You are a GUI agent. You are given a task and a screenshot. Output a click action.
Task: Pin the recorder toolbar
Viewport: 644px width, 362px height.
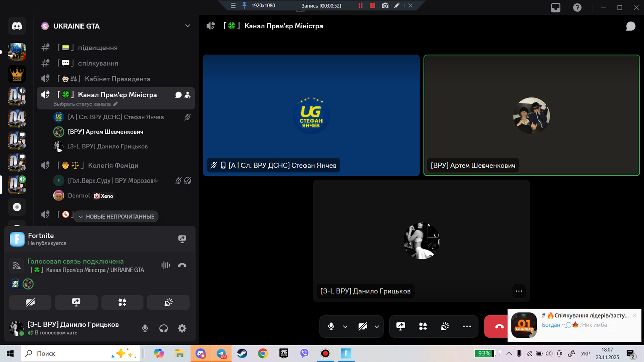click(x=244, y=5)
